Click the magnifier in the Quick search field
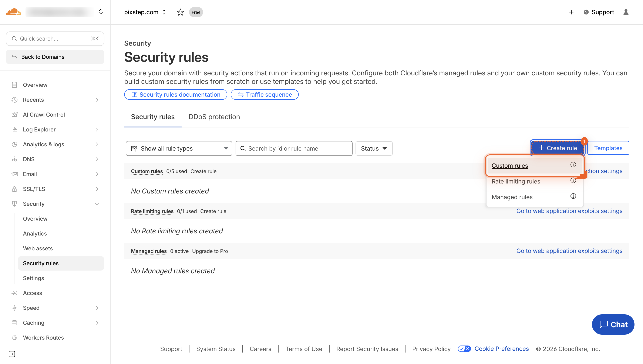 point(14,38)
